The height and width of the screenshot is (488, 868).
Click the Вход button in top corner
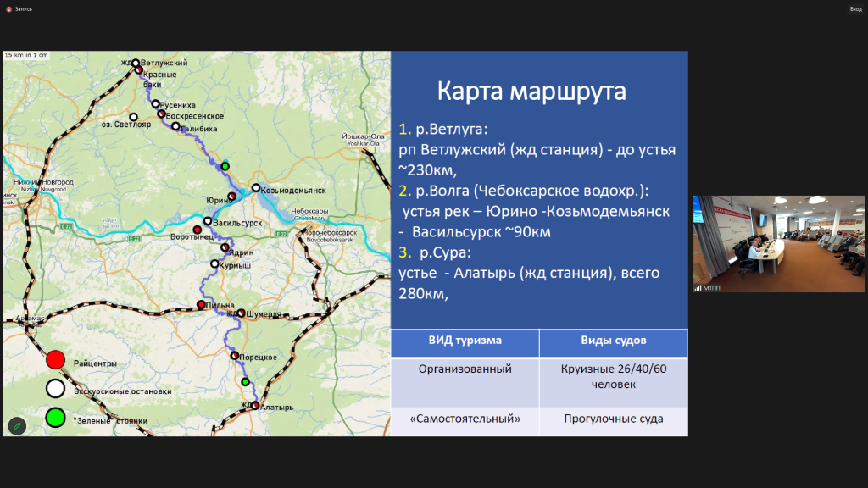point(856,9)
